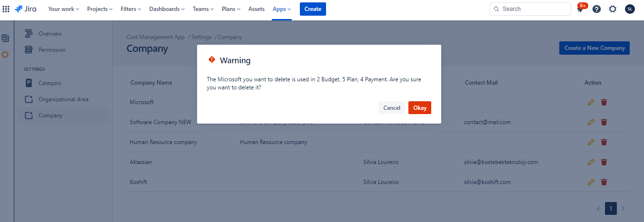Viewport: 644px width, 222px height.
Task: Open the Help question mark icon
Action: (596, 9)
